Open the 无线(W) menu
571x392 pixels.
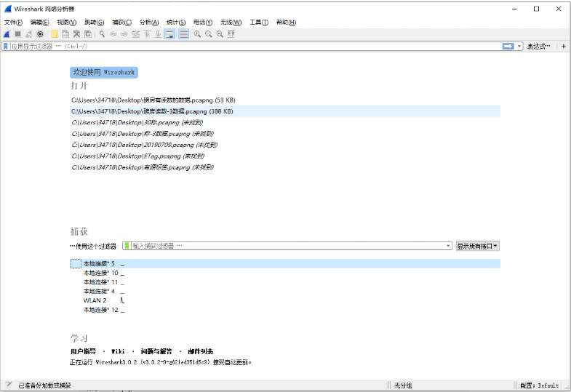pos(231,23)
